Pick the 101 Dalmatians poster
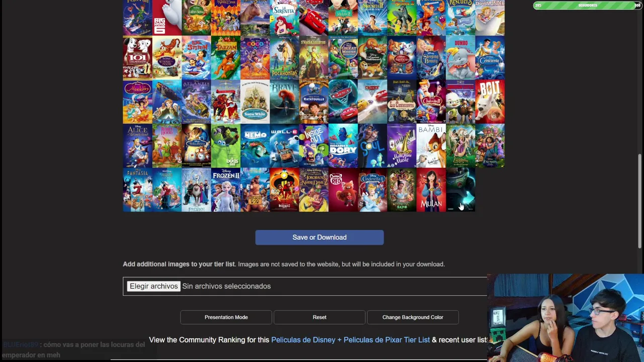This screenshot has width=644, height=362. tap(137, 58)
